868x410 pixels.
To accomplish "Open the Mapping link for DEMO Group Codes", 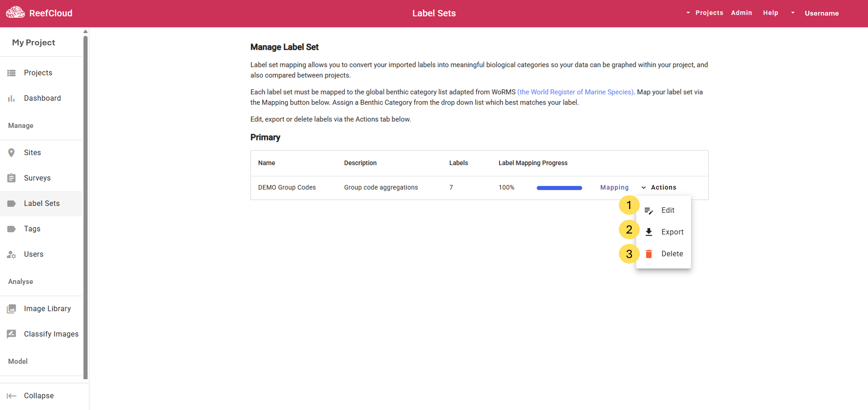I will pyautogui.click(x=614, y=187).
